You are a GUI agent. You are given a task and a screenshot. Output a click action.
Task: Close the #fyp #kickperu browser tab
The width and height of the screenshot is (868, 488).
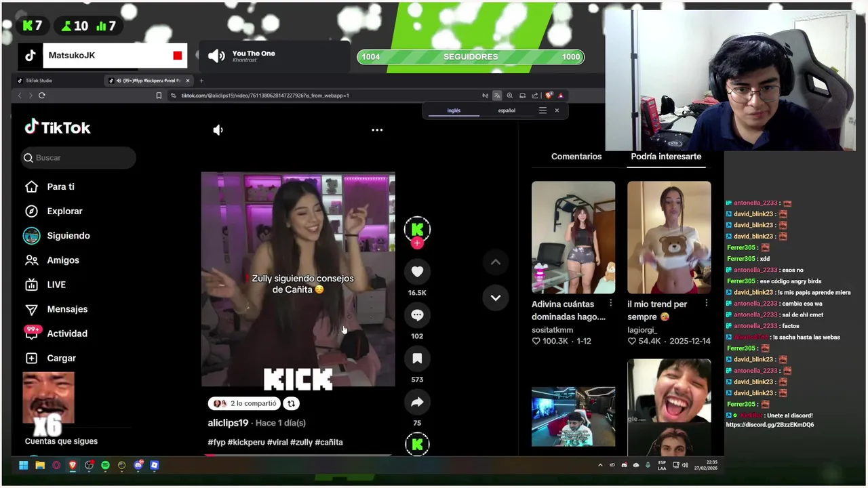tap(188, 81)
